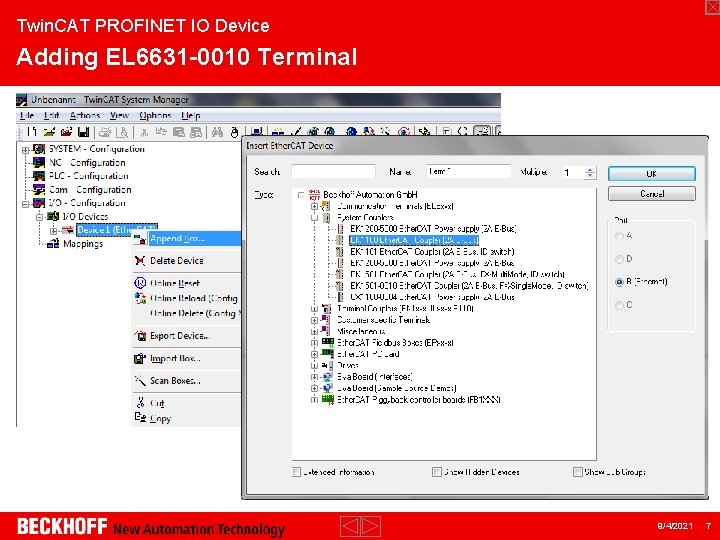Click the Open file toolbar icon
The height and width of the screenshot is (540, 720).
pyautogui.click(x=49, y=132)
